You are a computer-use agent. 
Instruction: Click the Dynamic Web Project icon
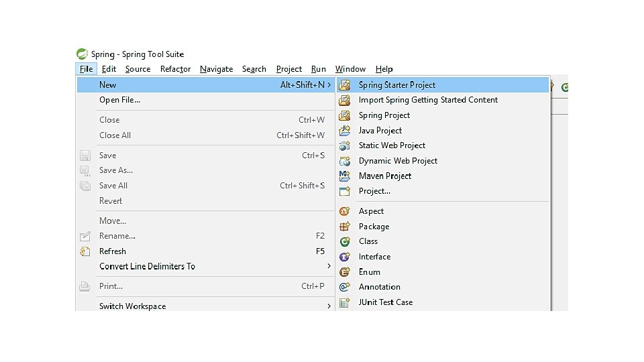(345, 161)
